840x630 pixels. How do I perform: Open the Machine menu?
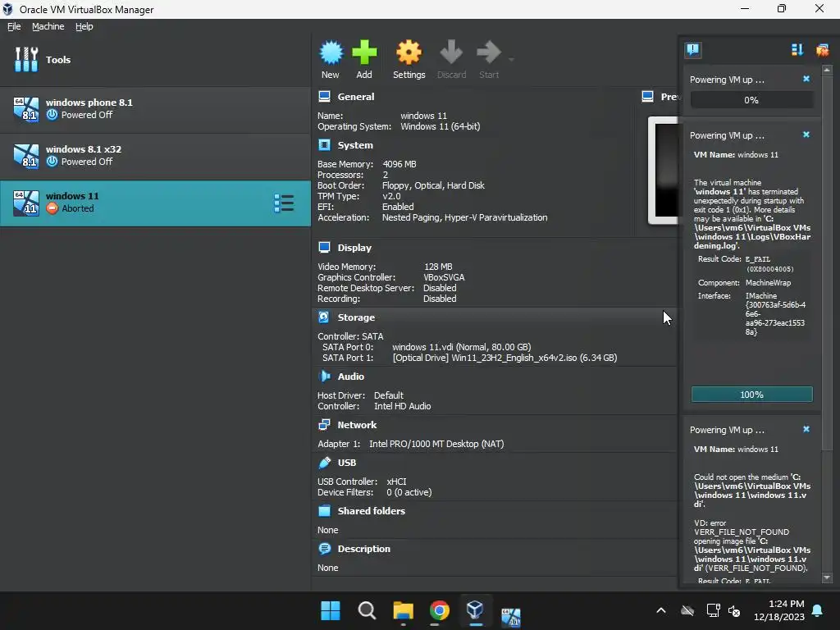(48, 26)
